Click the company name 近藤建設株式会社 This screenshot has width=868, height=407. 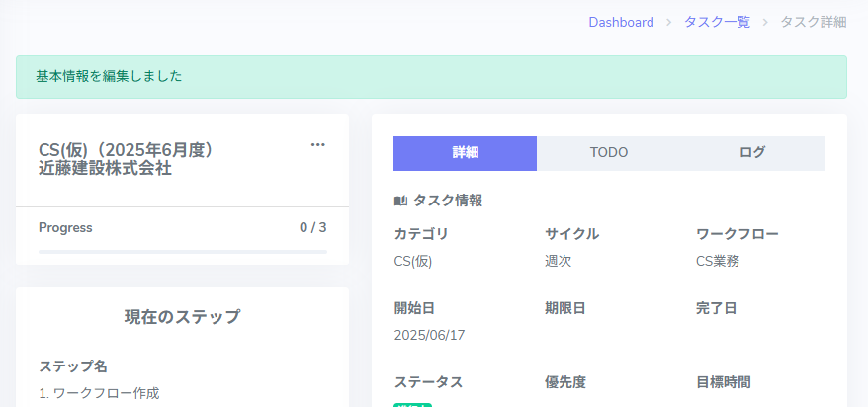pos(105,169)
